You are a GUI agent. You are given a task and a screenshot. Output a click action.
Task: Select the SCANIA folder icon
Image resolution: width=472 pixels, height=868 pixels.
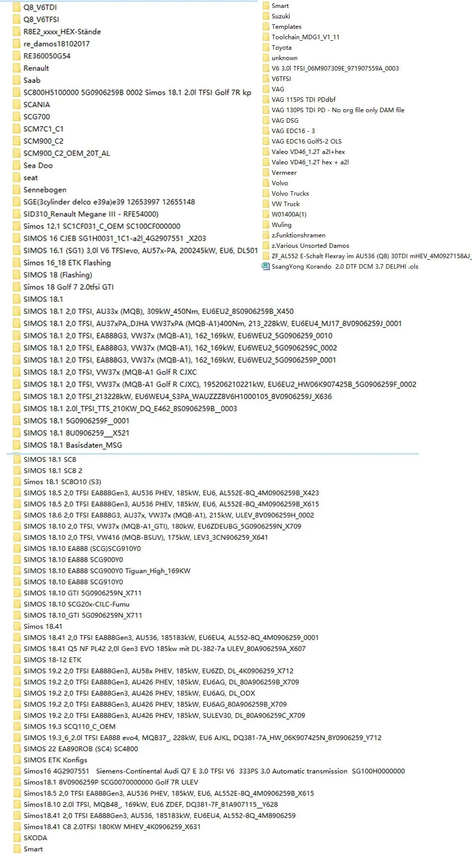(x=16, y=105)
